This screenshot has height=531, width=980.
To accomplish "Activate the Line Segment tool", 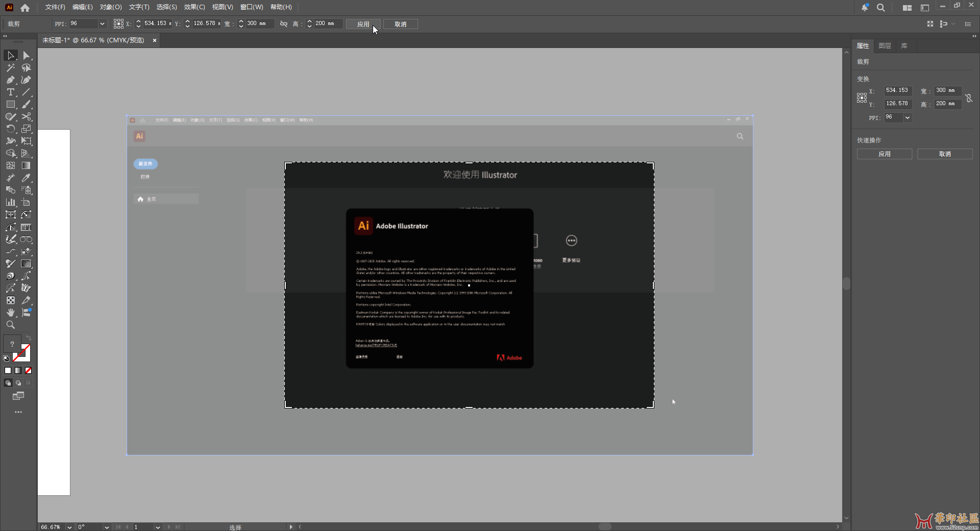I will [27, 92].
